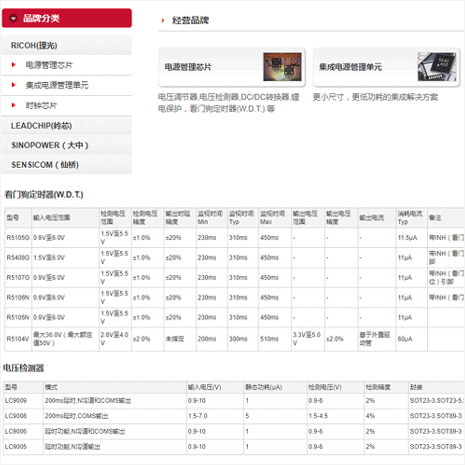Open 电源管理芯片 link in sidebar
The height and width of the screenshot is (465, 465).
[x=49, y=65]
